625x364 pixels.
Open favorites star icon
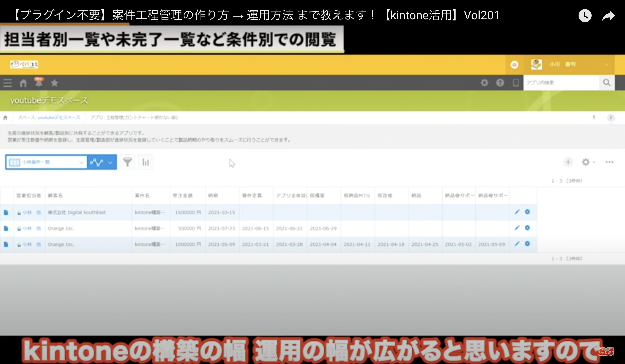pos(54,83)
